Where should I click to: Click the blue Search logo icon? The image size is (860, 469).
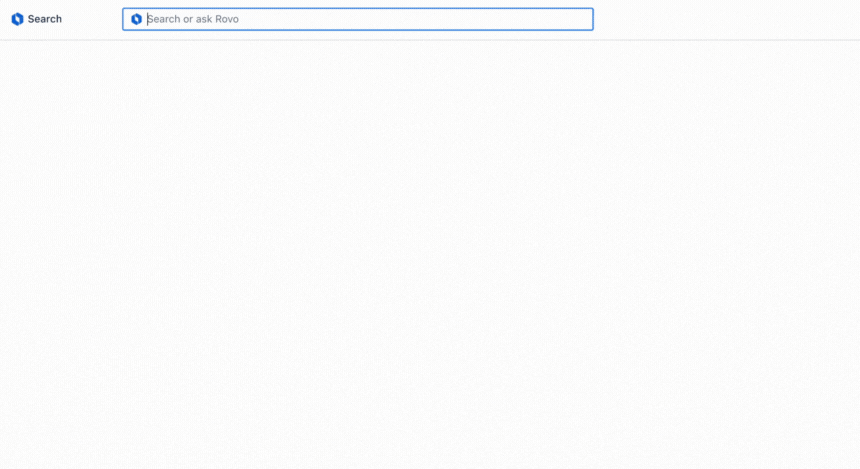tap(17, 19)
